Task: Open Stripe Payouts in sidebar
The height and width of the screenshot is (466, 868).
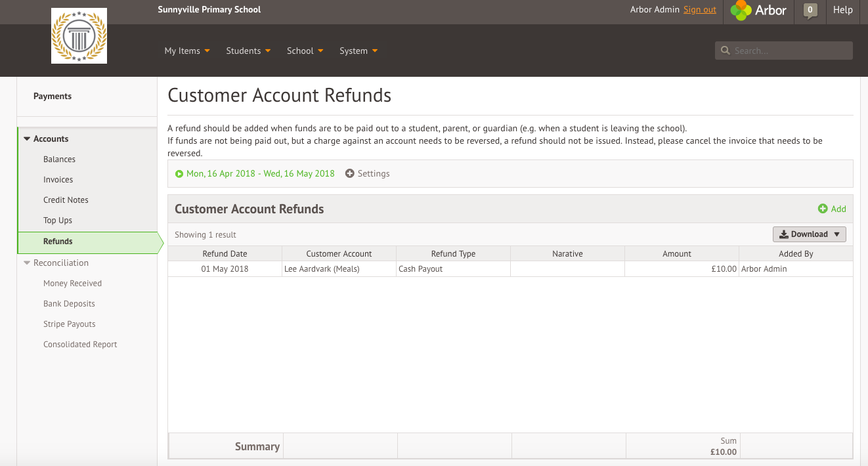Action: 70,324
